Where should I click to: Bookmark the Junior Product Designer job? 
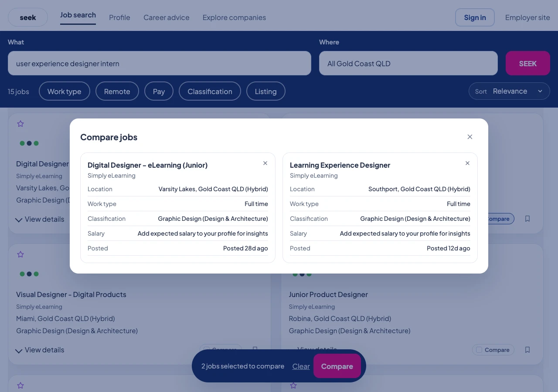pos(527,350)
